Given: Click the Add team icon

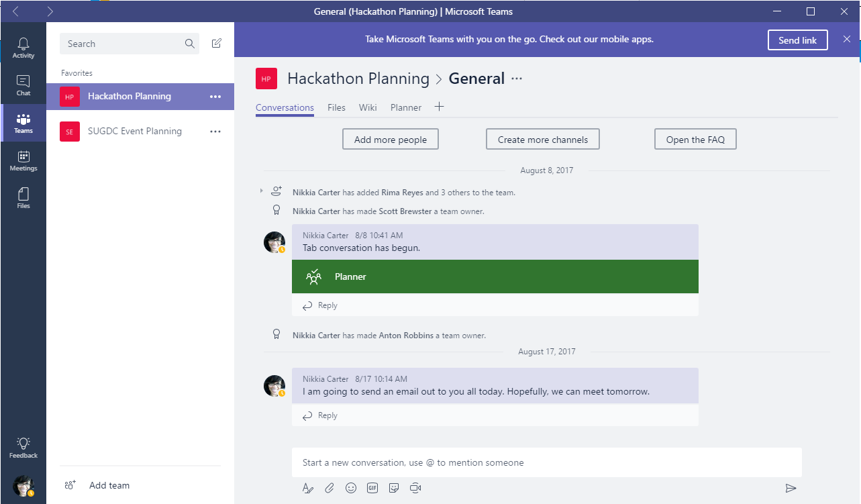Looking at the screenshot, I should click(x=70, y=485).
